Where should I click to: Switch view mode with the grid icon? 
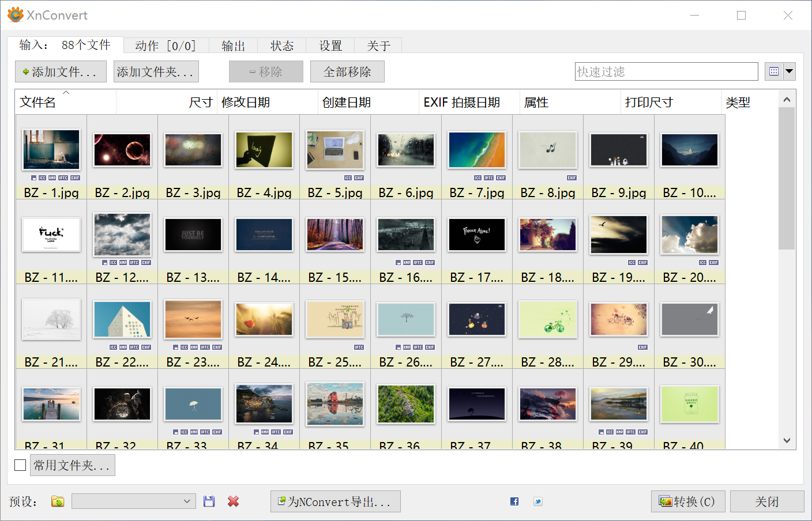coord(773,71)
